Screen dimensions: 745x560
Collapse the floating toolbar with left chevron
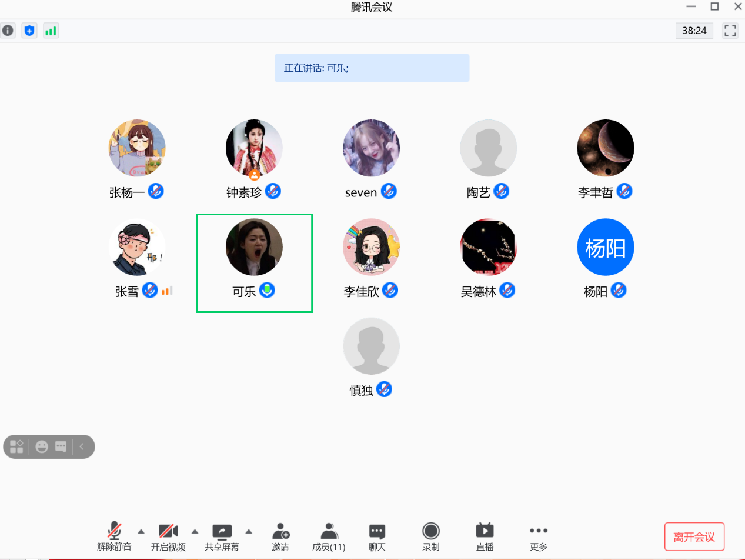82,446
